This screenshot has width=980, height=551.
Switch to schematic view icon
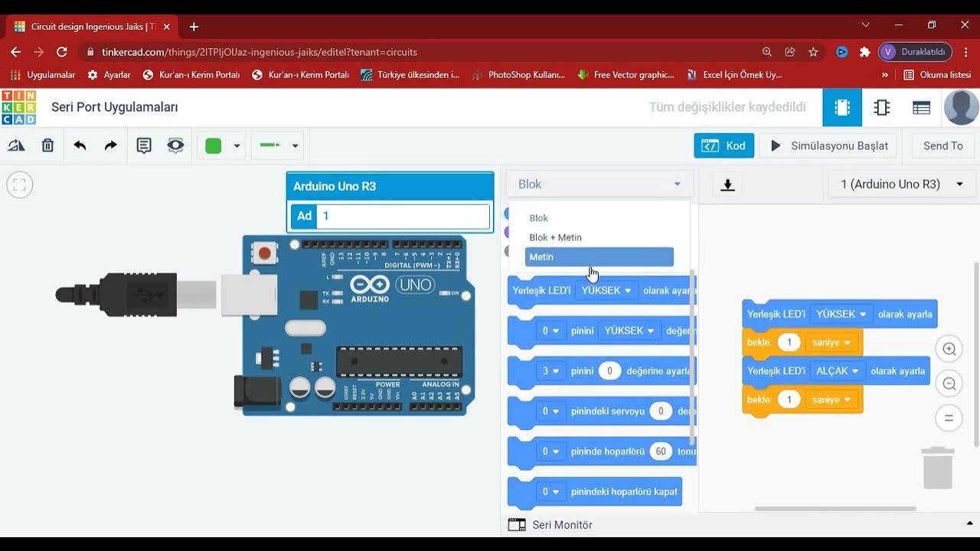[x=882, y=107]
